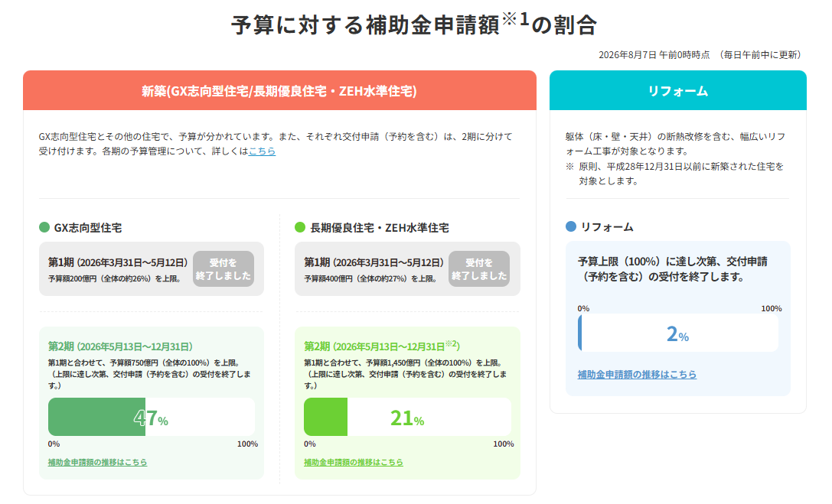Click the blue dot beside リフォーム
This screenshot has width=832, height=504.
[x=571, y=227]
